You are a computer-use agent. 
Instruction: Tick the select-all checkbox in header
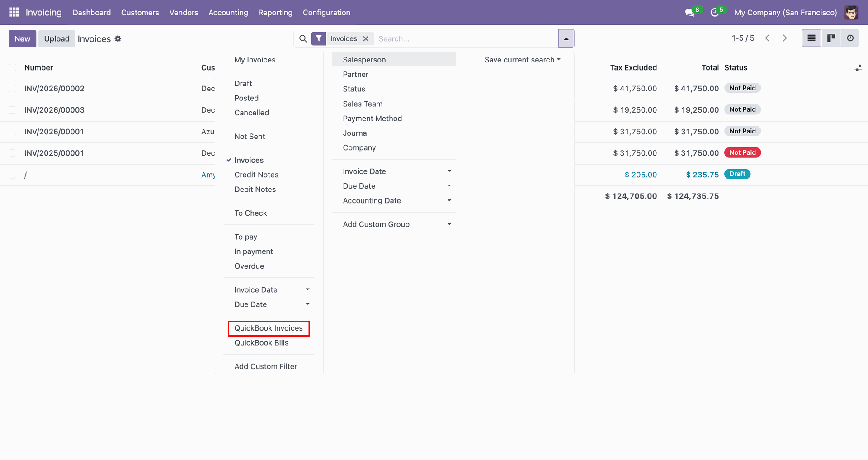[x=13, y=68]
